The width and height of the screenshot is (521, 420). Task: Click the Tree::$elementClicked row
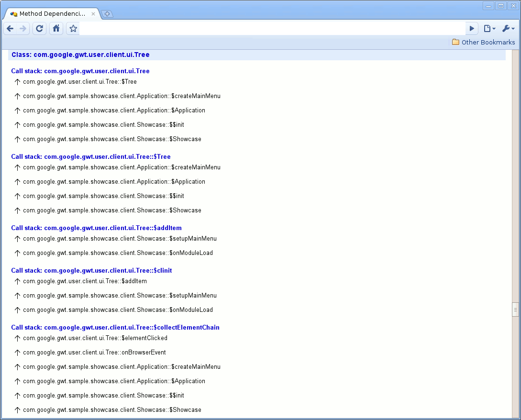pyautogui.click(x=95, y=338)
